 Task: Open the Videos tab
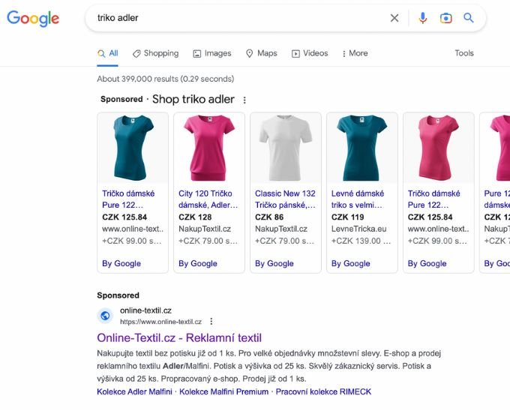310,53
